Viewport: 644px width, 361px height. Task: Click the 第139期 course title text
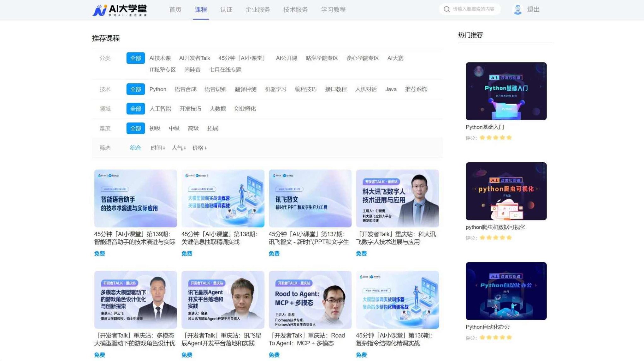point(134,238)
